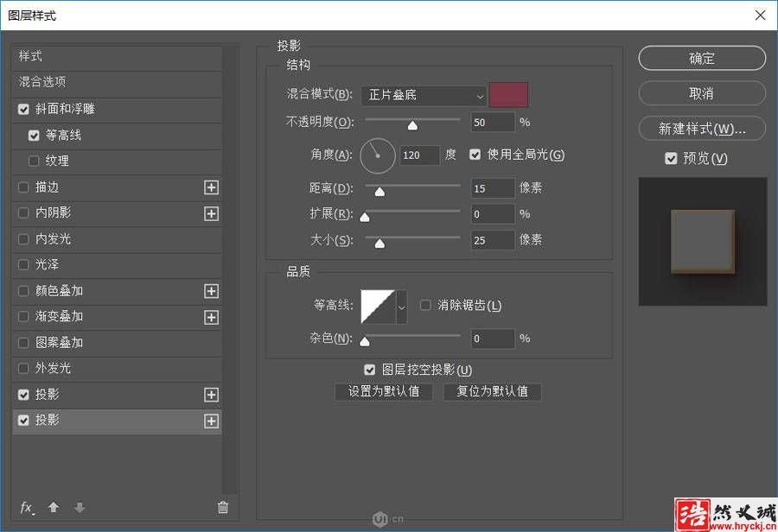Select the 外发光 effect row
Viewport: 778px width, 532px height.
click(117, 369)
